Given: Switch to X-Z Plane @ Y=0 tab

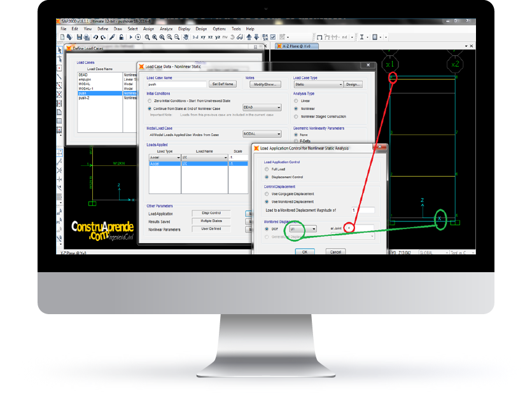Looking at the screenshot, I should [x=297, y=46].
